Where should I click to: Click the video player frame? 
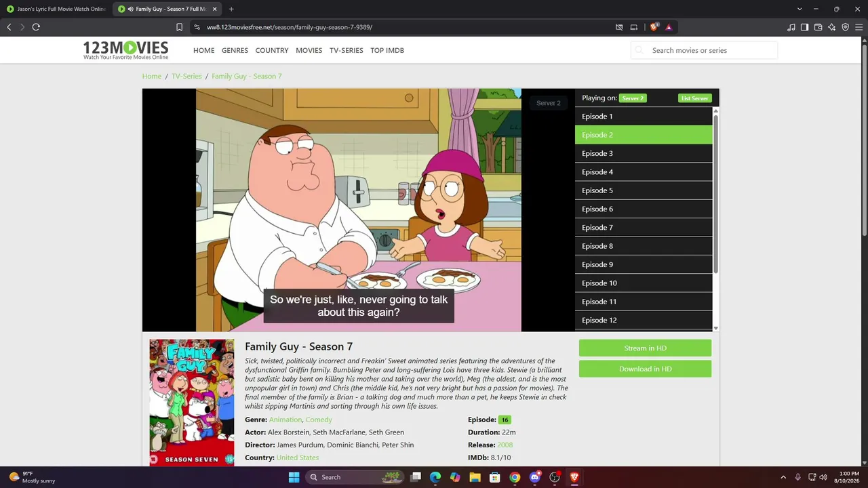(x=359, y=210)
